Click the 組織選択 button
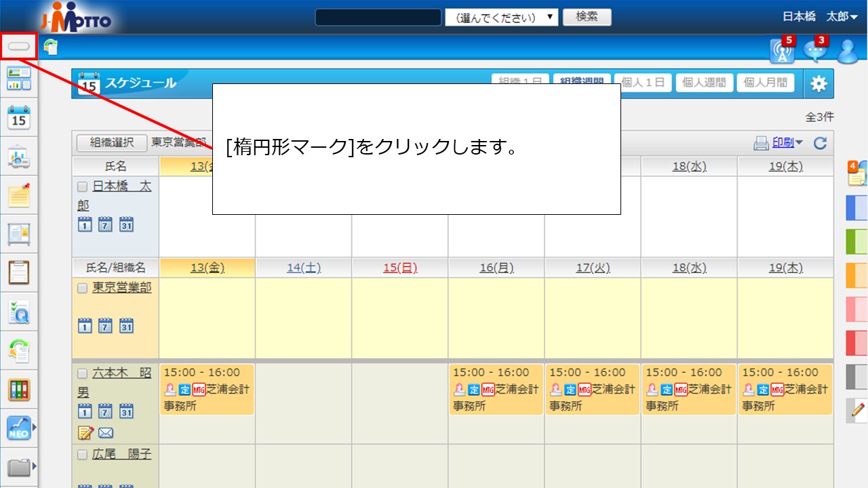The image size is (868, 488). click(x=111, y=143)
